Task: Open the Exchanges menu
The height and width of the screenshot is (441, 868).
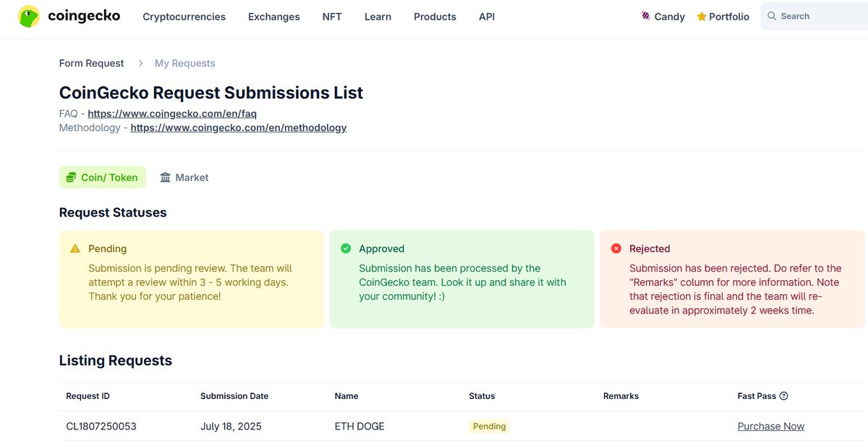Action: coord(274,17)
